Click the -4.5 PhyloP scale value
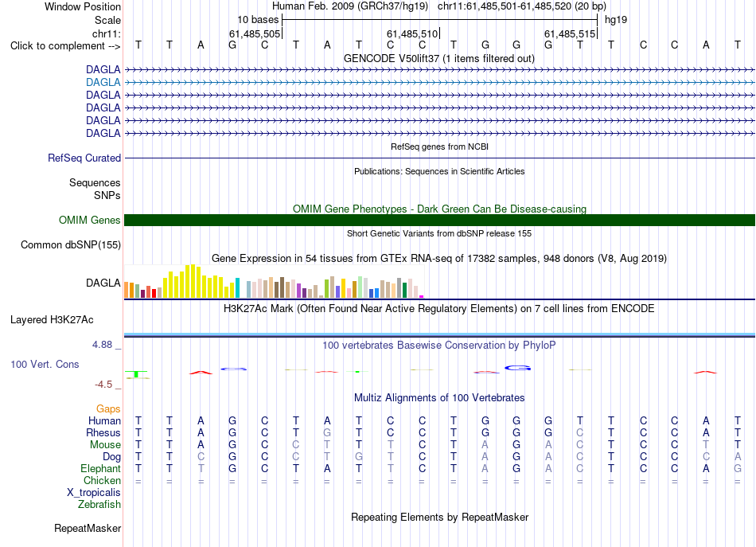756x547 pixels. (103, 385)
